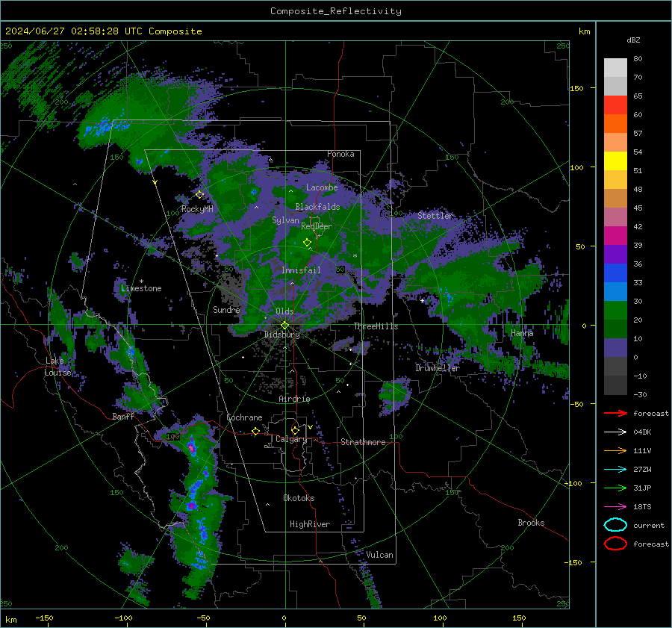Click the 42 dBZ magenta color swatch

pos(615,235)
